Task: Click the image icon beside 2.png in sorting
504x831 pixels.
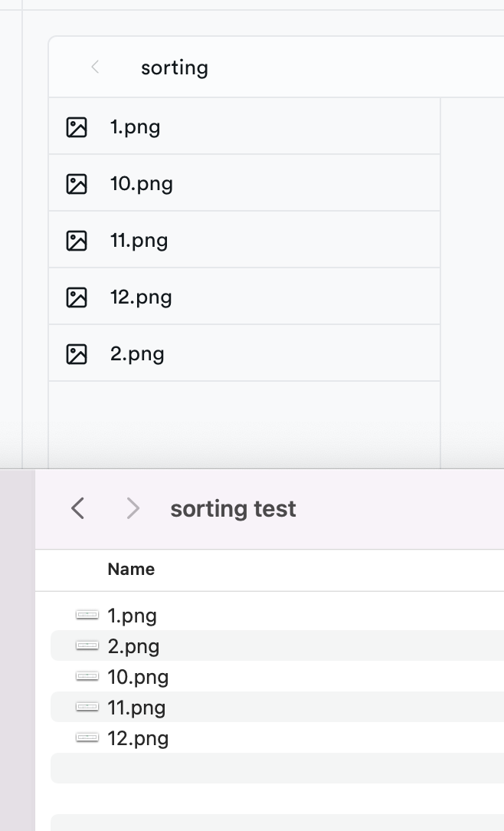Action: point(77,353)
